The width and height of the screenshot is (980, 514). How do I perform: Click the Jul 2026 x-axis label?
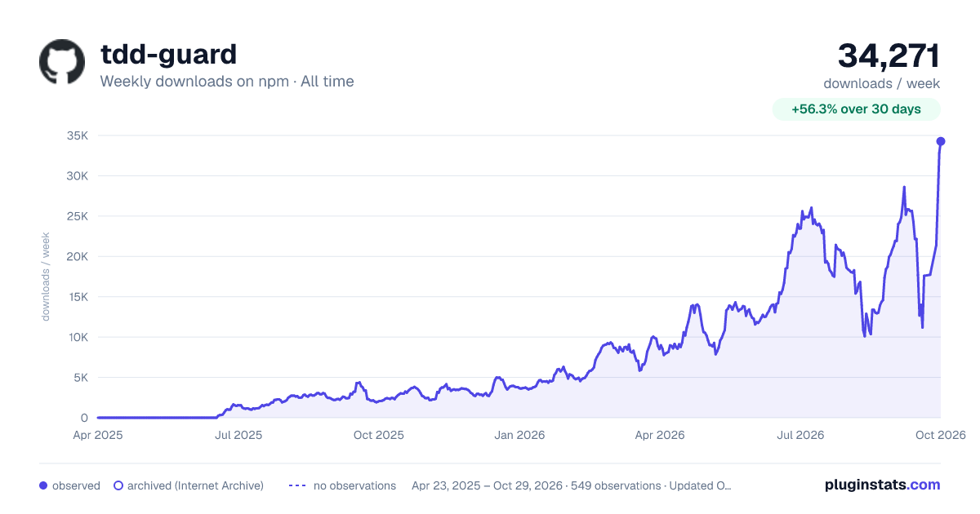[800, 435]
